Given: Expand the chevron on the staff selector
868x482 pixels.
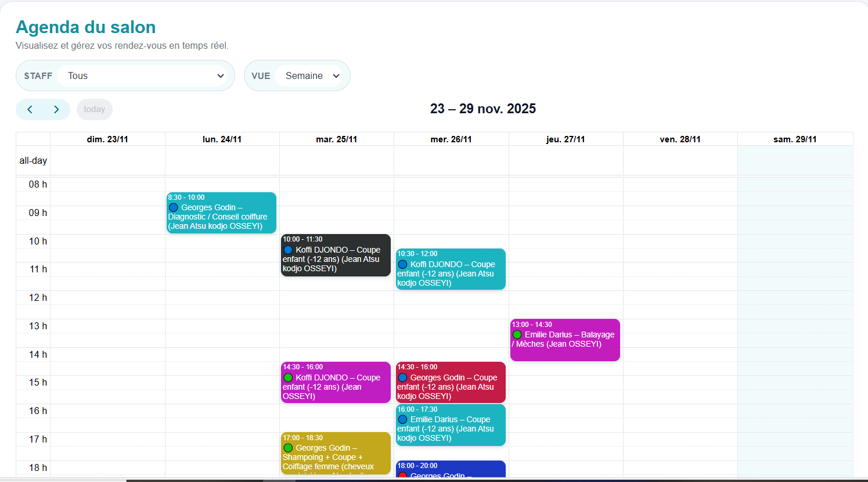Looking at the screenshot, I should (x=220, y=75).
